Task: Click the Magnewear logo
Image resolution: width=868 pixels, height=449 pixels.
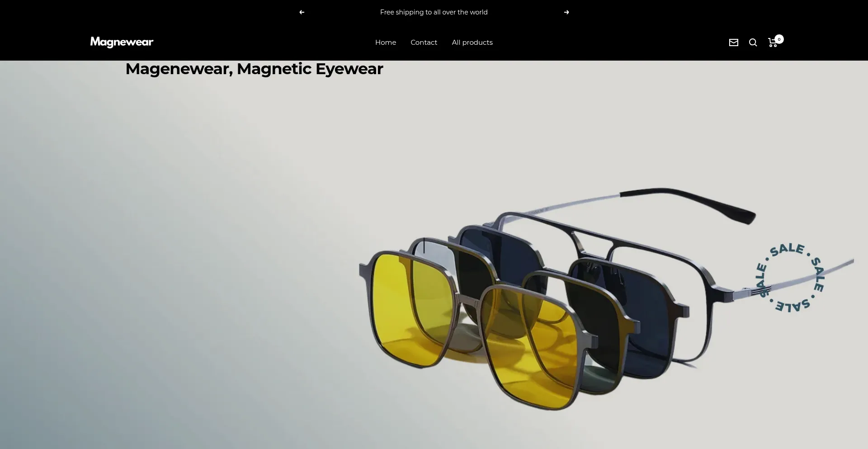Action: pos(122,42)
